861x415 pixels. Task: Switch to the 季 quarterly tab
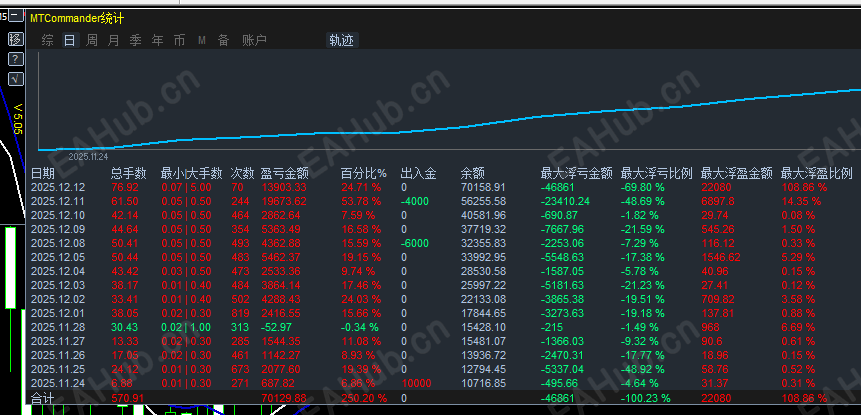coord(136,40)
